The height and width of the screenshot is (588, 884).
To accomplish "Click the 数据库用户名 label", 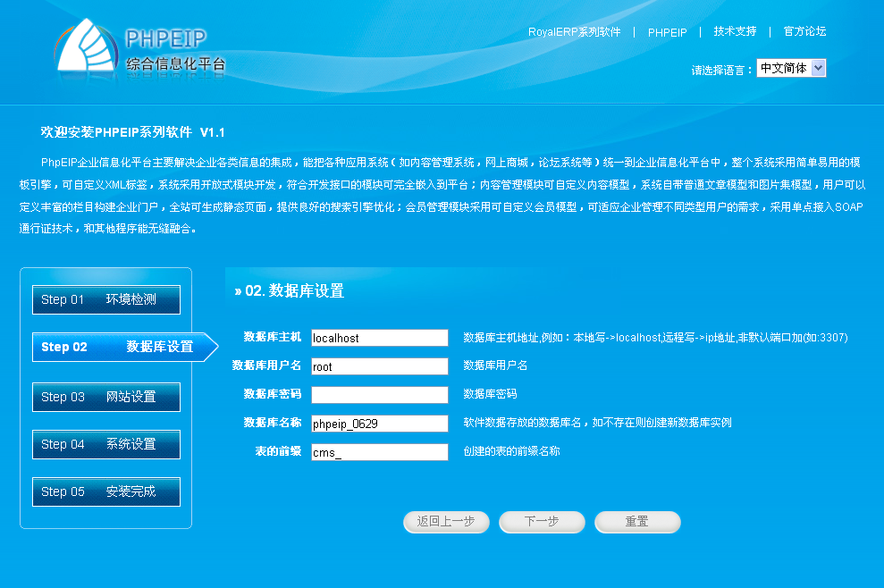I will pos(266,365).
